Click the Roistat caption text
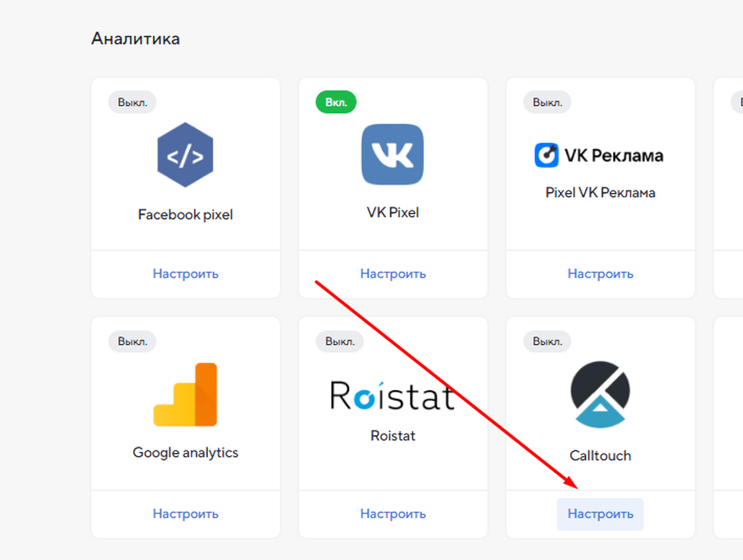Screen dimensions: 743x560 tap(392, 435)
